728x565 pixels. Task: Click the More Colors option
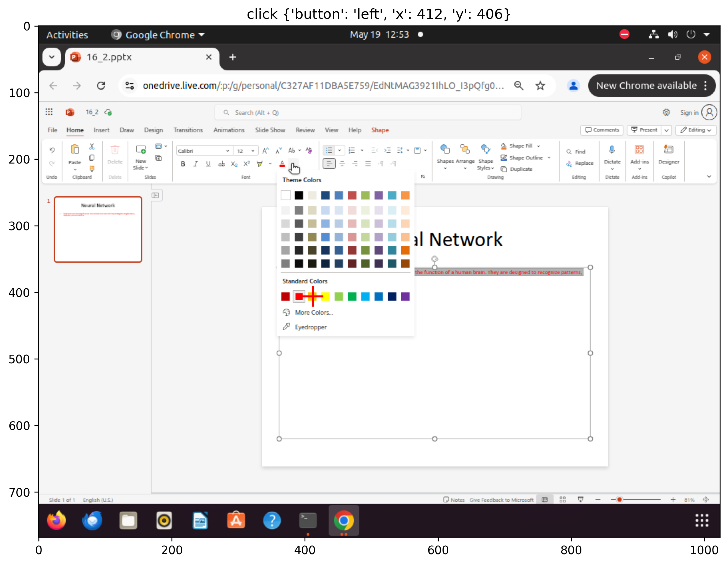point(313,312)
